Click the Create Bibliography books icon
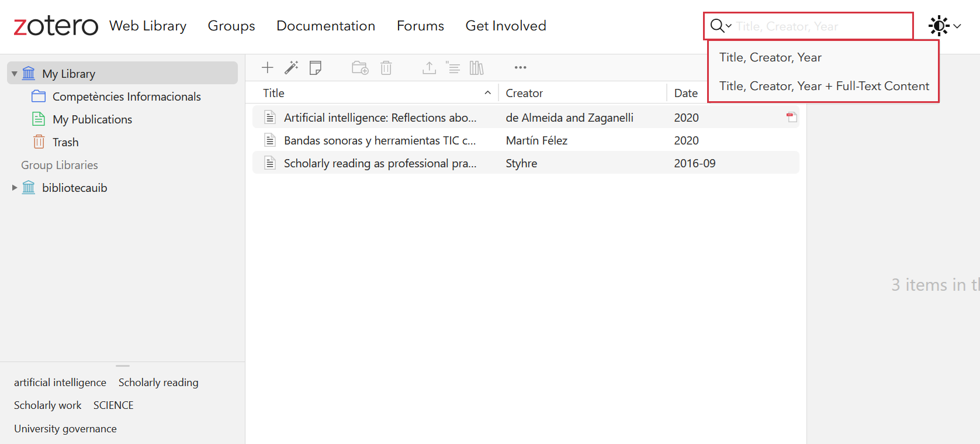The image size is (980, 444). coord(477,68)
